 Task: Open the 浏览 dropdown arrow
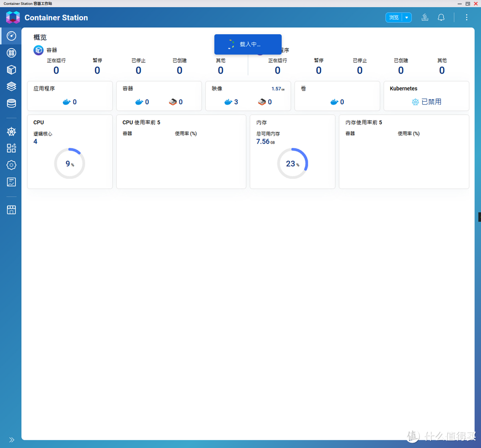407,17
